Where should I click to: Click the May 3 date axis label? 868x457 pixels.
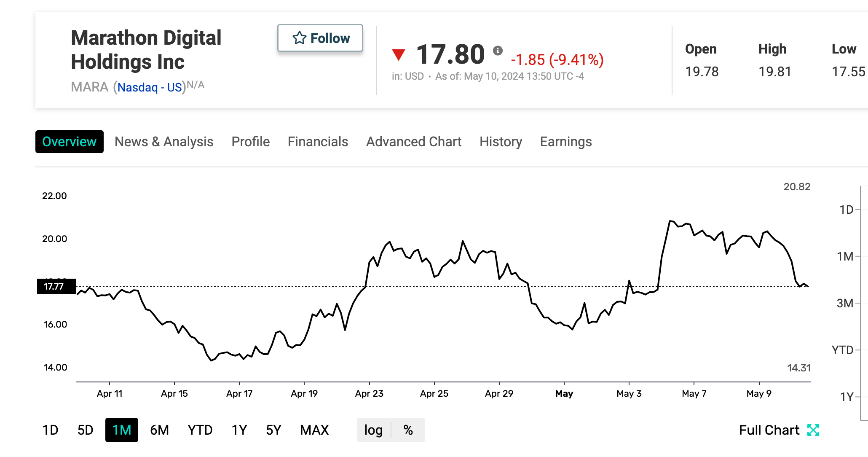click(629, 394)
